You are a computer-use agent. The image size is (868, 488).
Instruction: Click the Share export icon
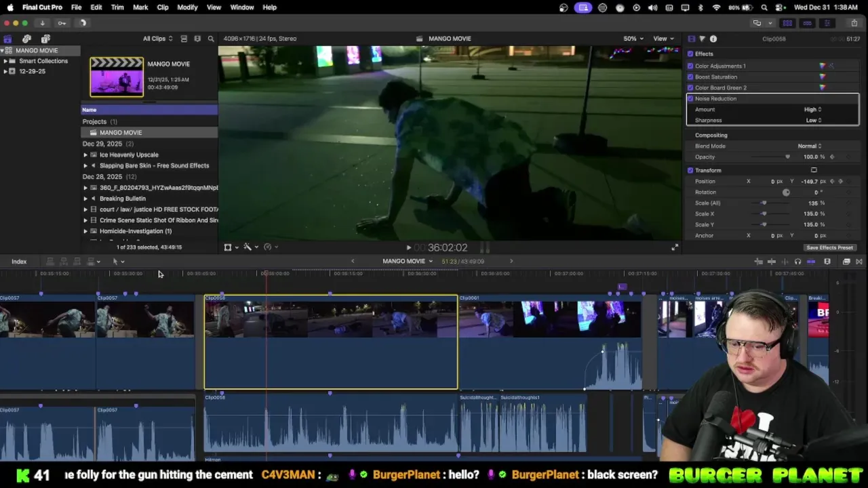click(854, 23)
